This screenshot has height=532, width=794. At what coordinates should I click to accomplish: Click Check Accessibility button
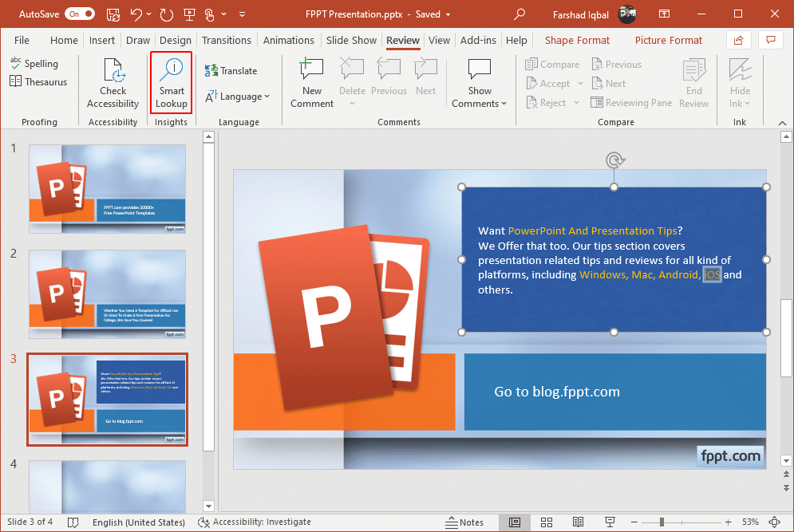[x=113, y=84]
